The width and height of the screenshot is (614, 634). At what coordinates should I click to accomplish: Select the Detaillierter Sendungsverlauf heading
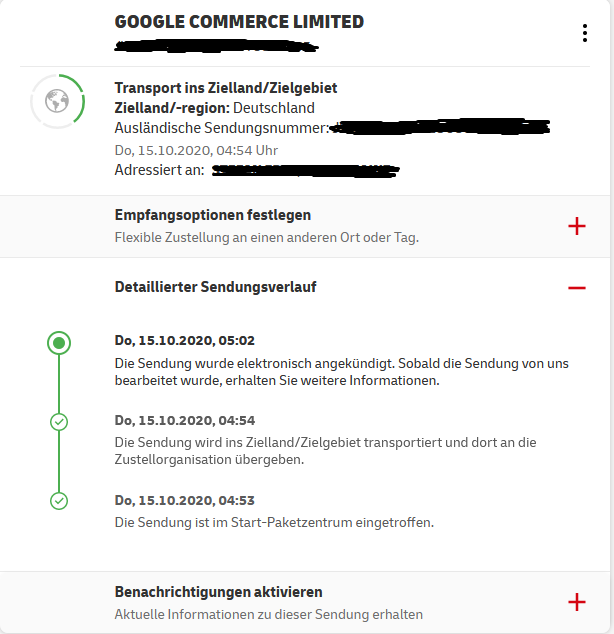point(215,287)
